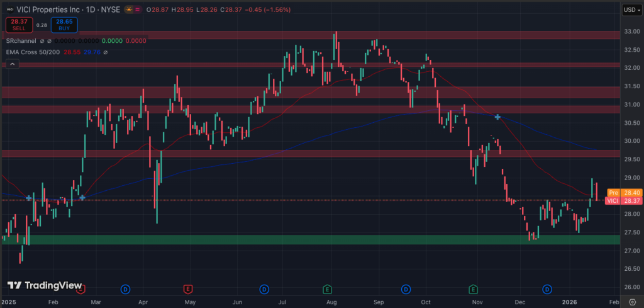Click the 28.37 SELL button
This screenshot has width=644, height=308.
point(19,25)
